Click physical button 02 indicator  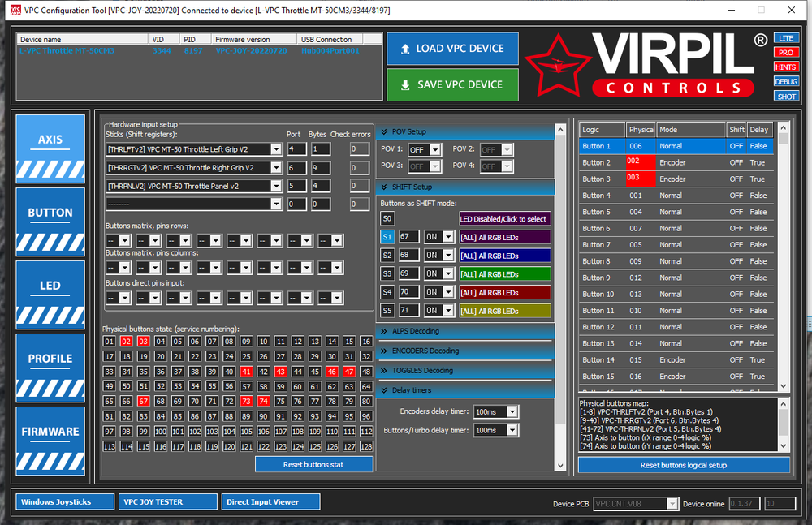(127, 341)
